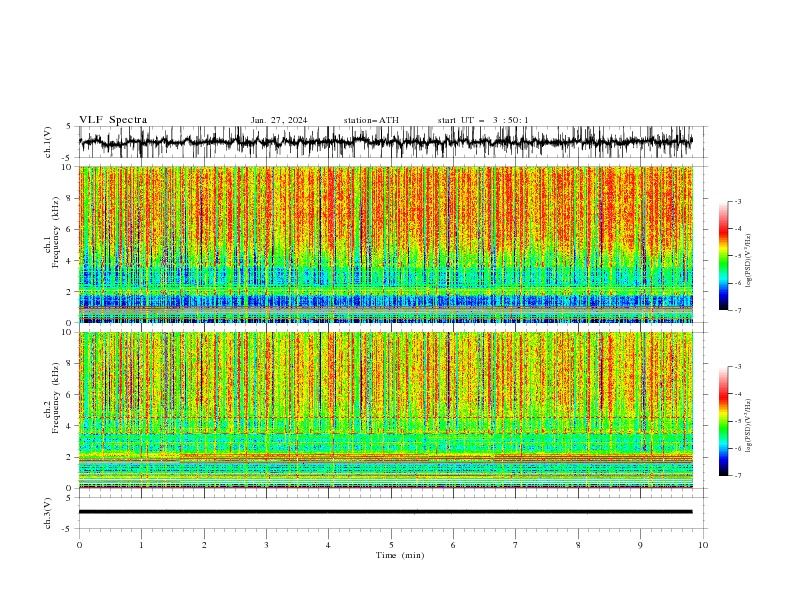Click the time axis tick label '2'
This screenshot has height=612, width=792.
pos(204,545)
